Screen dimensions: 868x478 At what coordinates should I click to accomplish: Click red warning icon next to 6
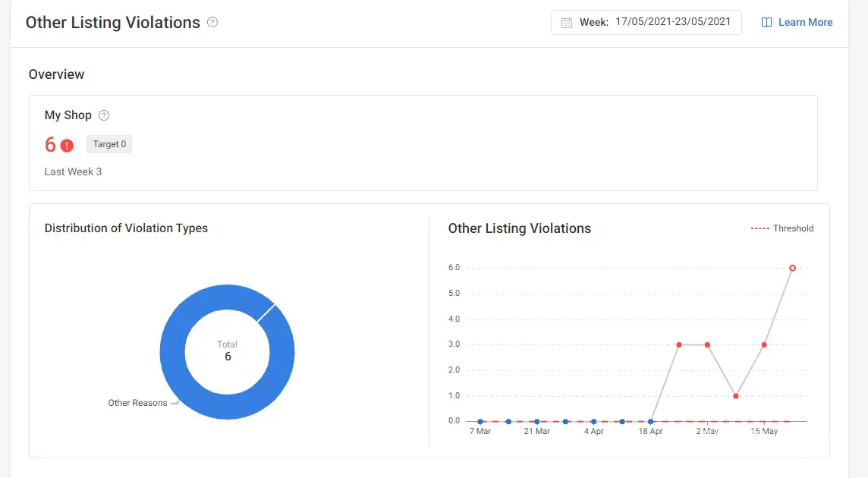[x=68, y=145]
